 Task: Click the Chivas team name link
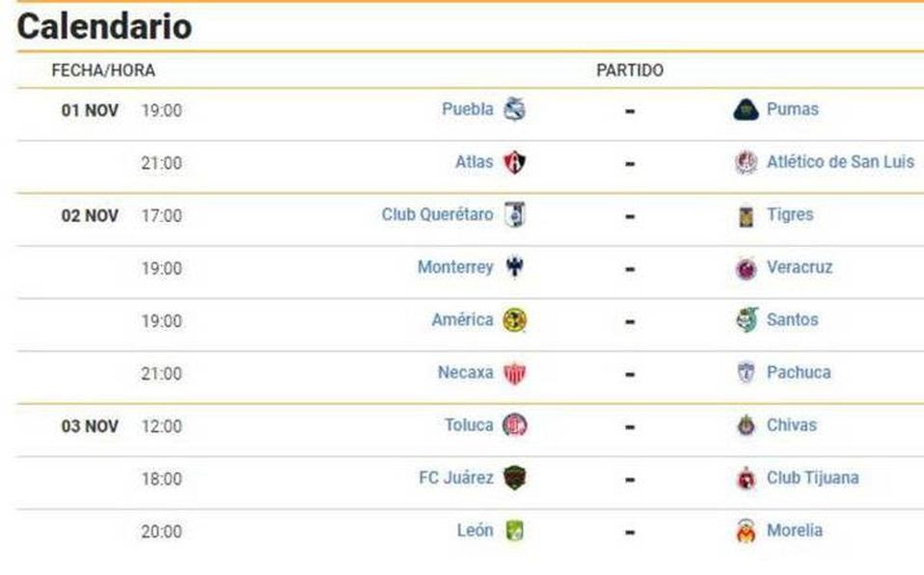pyautogui.click(x=792, y=425)
